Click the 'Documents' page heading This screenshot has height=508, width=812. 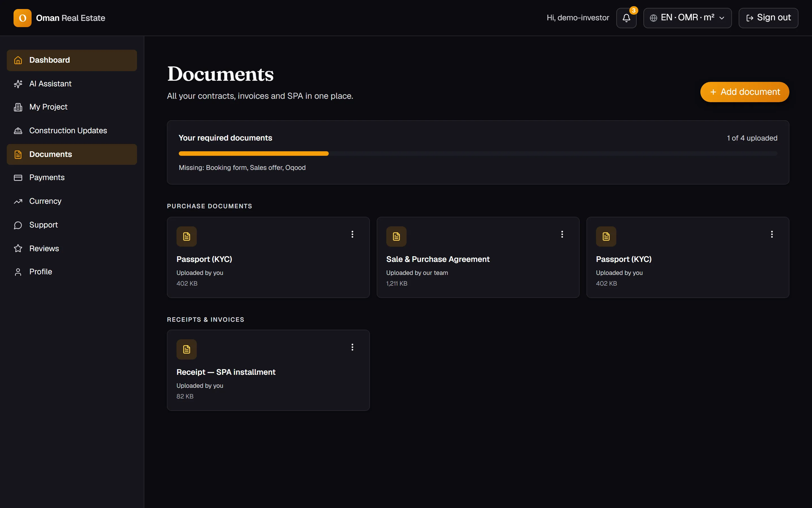220,74
